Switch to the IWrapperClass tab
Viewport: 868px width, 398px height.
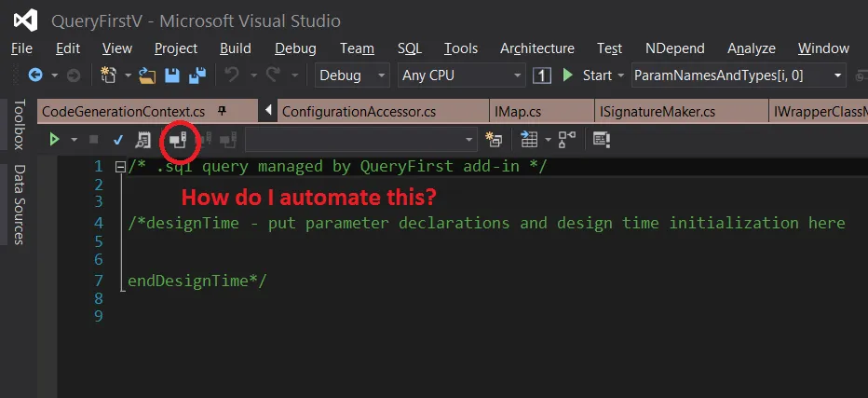click(819, 112)
